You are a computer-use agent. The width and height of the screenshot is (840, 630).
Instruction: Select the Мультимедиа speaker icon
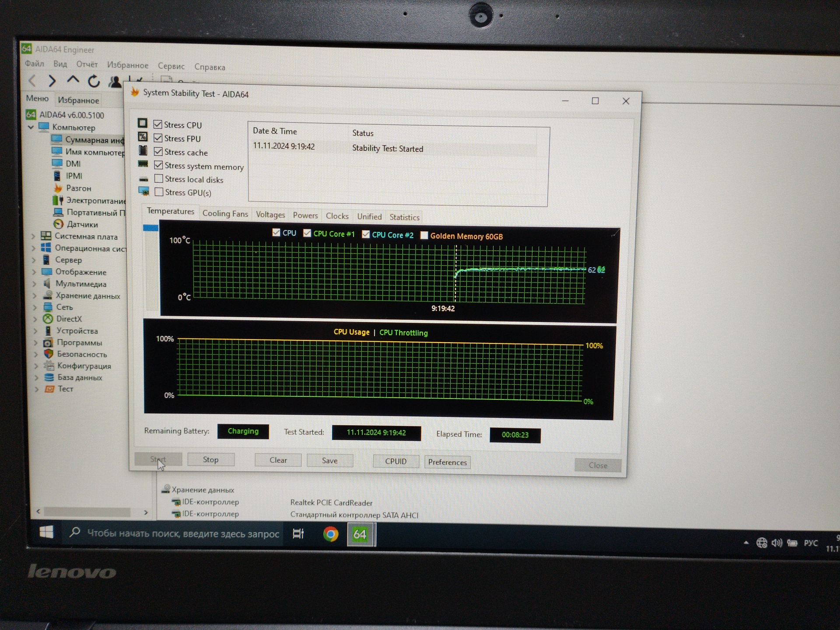pyautogui.click(x=47, y=283)
